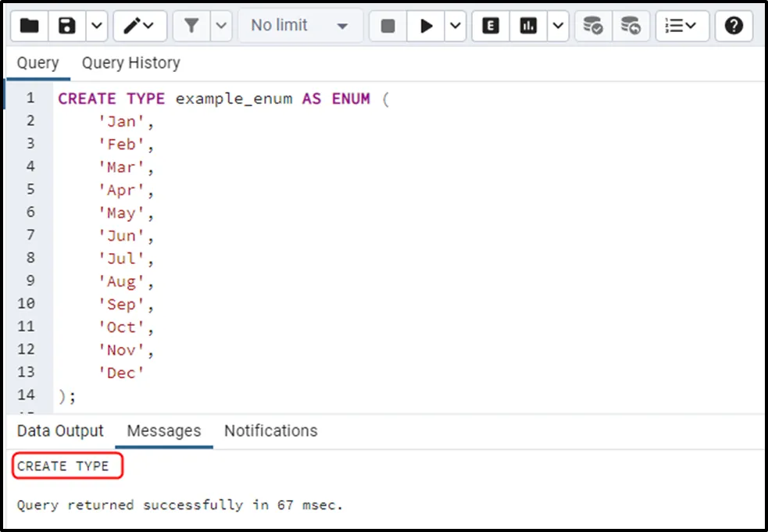Expand the filter options dropdown arrow
Image resolution: width=768 pixels, height=532 pixels.
click(221, 26)
